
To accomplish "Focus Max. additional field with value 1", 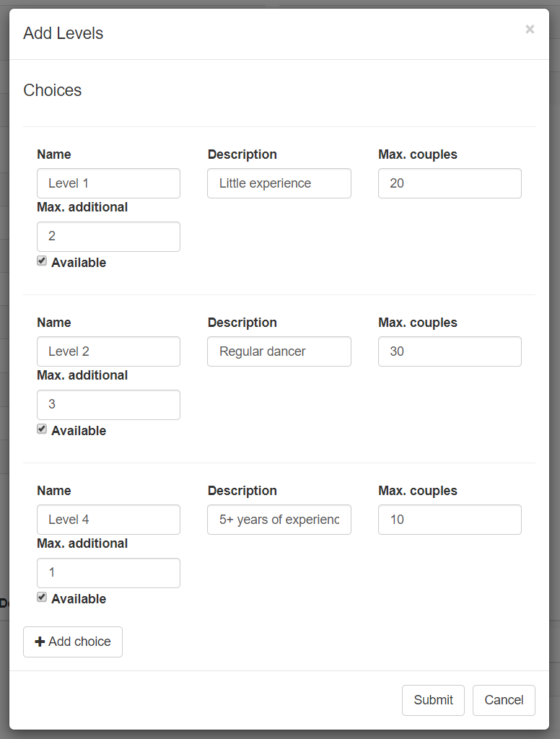I will [x=108, y=573].
